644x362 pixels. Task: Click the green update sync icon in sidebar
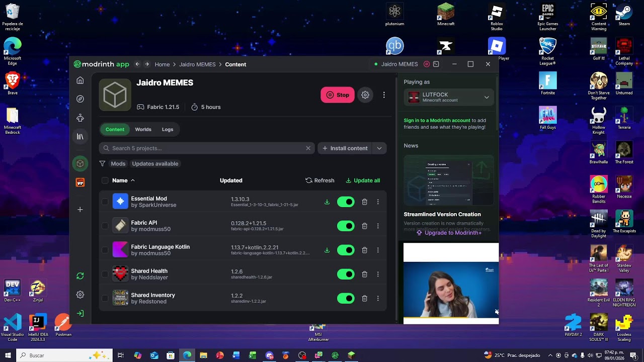coord(80,276)
